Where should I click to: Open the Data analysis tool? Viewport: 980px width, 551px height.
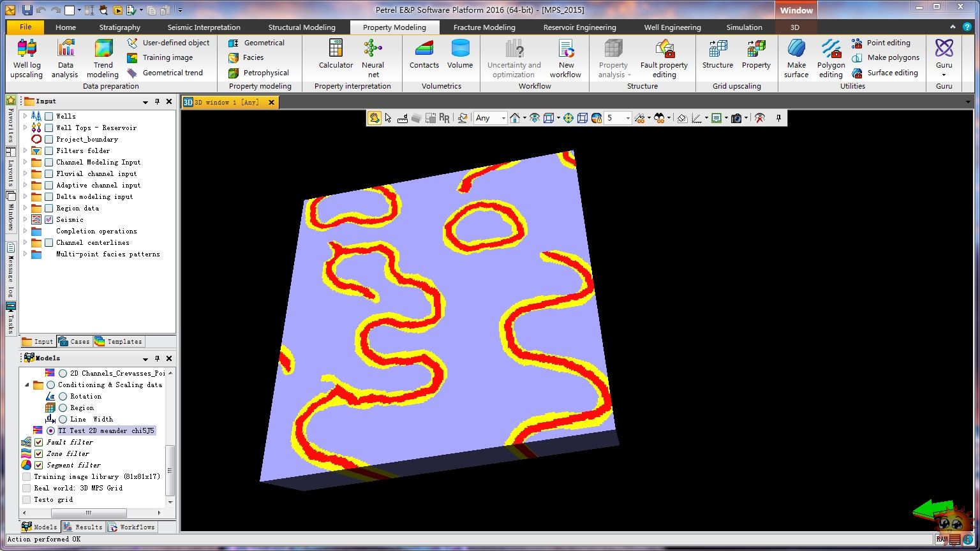pyautogui.click(x=65, y=59)
